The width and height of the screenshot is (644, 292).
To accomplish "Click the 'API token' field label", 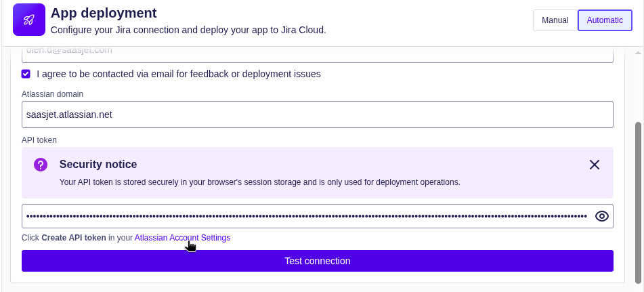I will click(x=39, y=140).
